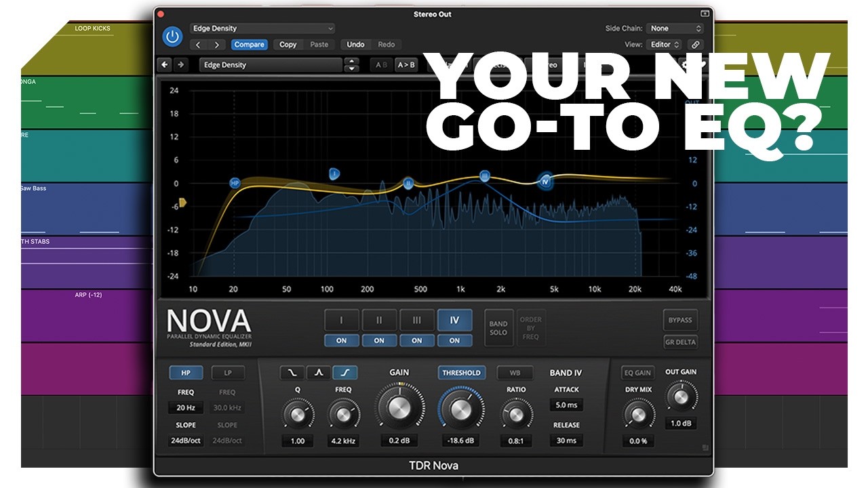Select band IV node on the EQ graph
868x488 pixels.
(x=545, y=181)
